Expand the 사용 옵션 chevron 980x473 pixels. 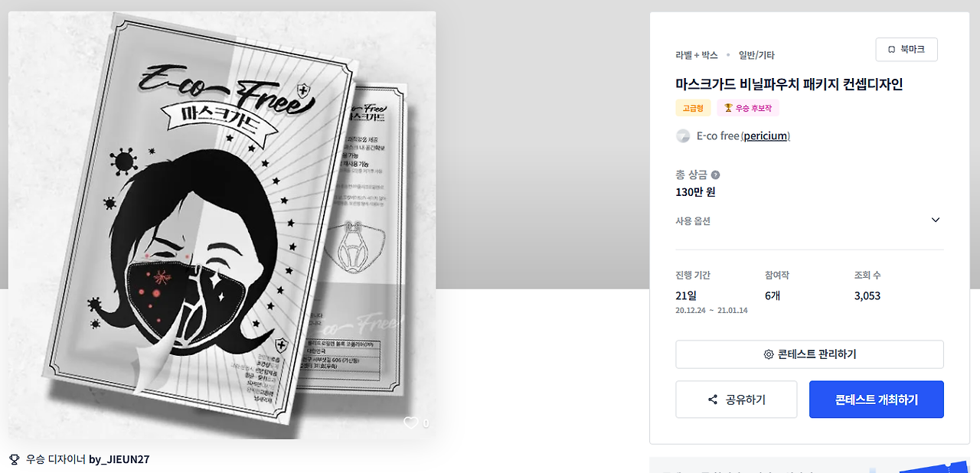936,220
